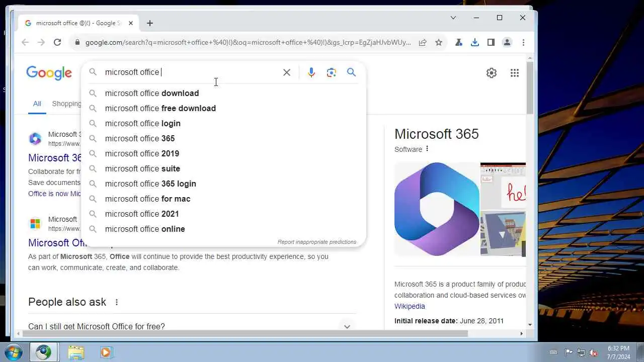Click in the Google search input field
Screen dimensions: 644x362
191,72
